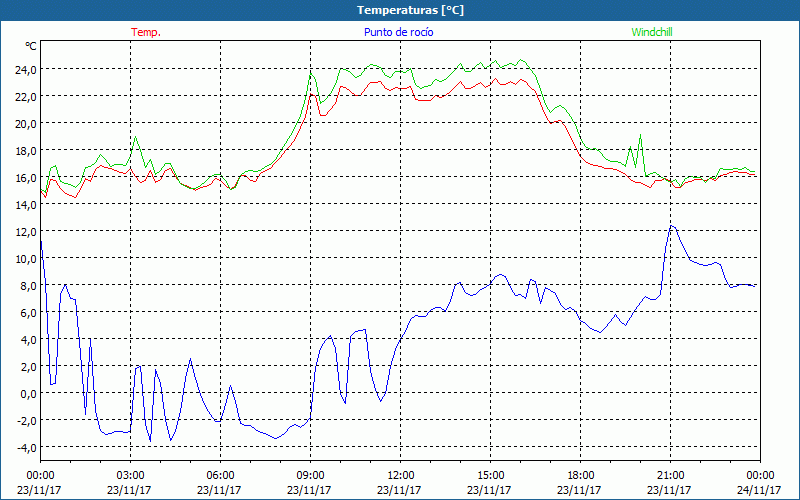Click the 14,0 y-axis value
800x500 pixels.
coord(26,205)
